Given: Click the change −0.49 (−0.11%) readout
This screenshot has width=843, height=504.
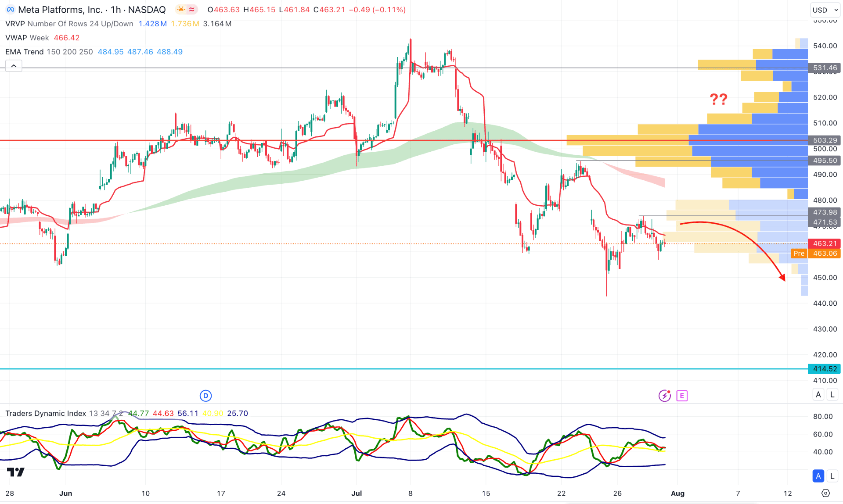Looking at the screenshot, I should click(x=377, y=10).
